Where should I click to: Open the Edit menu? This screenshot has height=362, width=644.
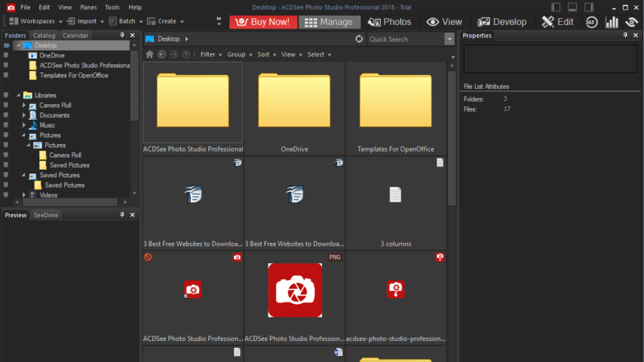coord(44,8)
